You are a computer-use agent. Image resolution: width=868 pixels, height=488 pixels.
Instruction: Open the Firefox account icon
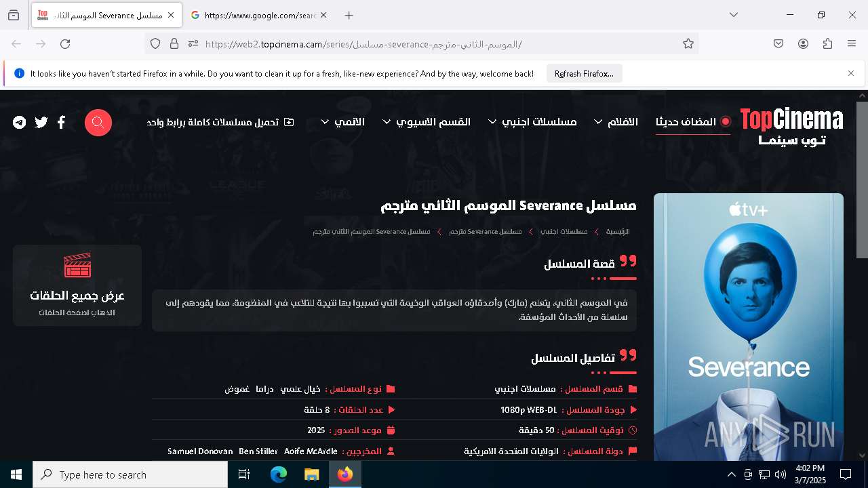coord(803,44)
